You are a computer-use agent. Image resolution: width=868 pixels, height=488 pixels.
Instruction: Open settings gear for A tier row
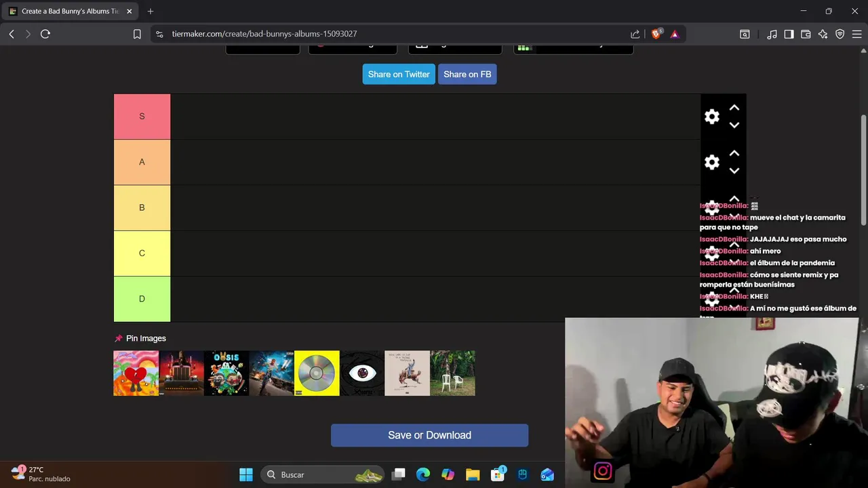711,162
